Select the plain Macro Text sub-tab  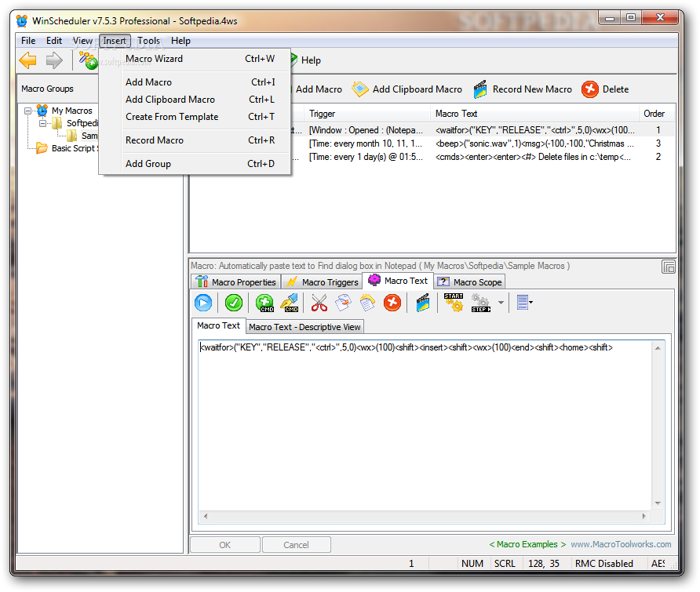coord(218,325)
